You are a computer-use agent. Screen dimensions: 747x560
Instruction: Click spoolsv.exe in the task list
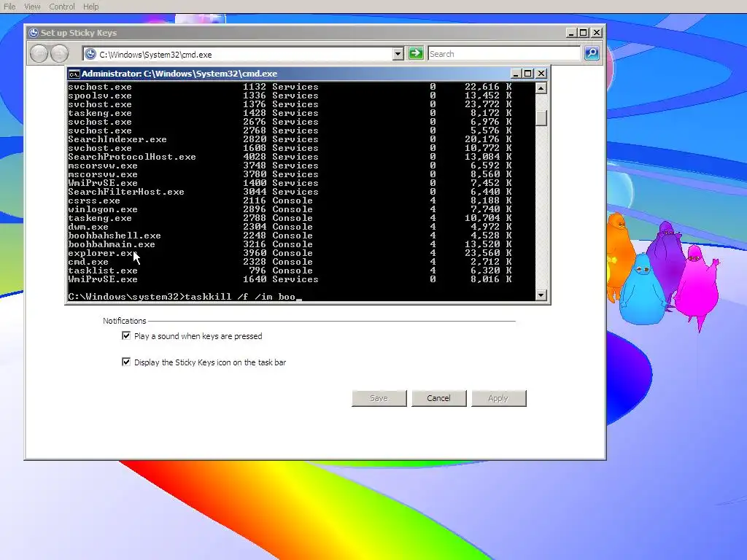pyautogui.click(x=100, y=96)
